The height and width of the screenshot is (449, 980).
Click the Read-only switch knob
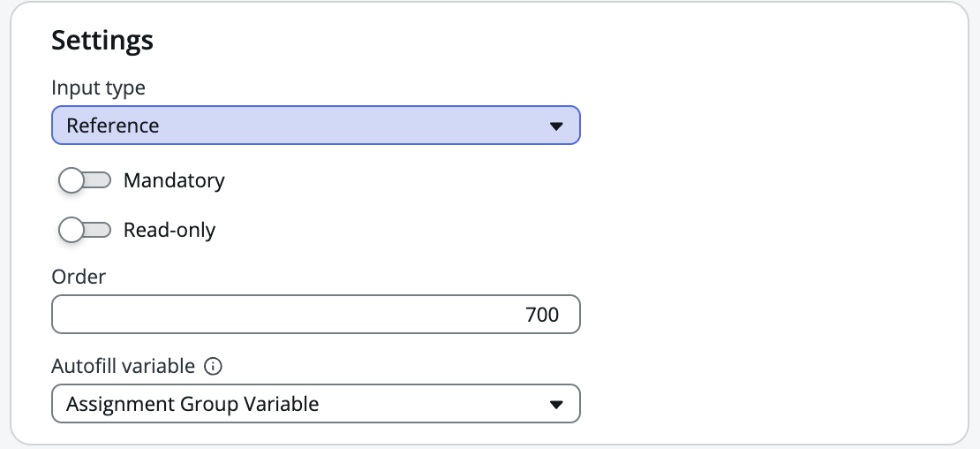point(72,230)
